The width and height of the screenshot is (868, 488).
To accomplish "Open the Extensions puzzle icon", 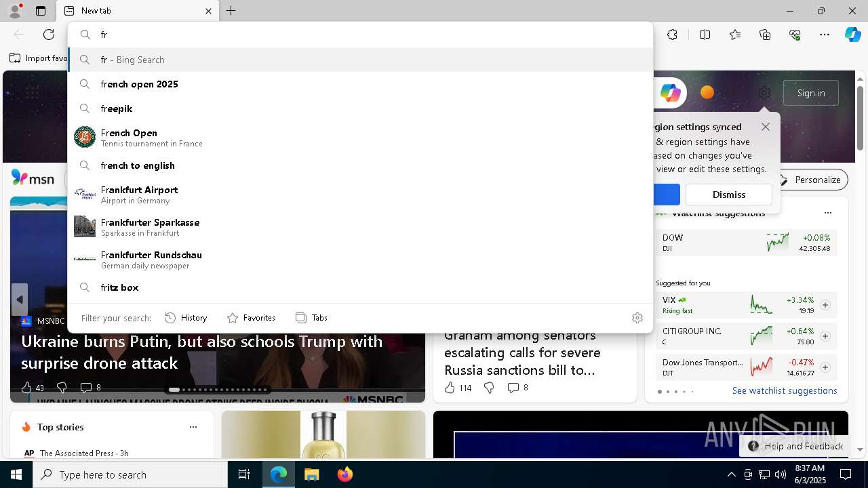I will tap(672, 35).
